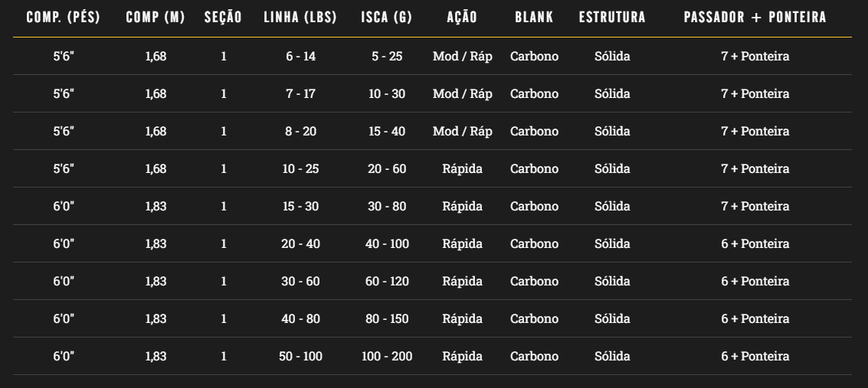Select the SEÇÃO column header
The height and width of the screenshot is (388, 868).
224,18
